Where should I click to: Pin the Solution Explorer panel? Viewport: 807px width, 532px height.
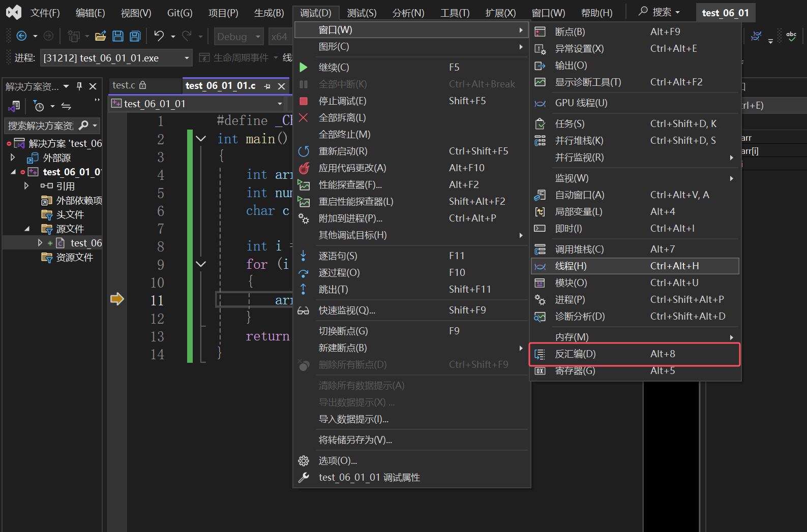click(79, 86)
